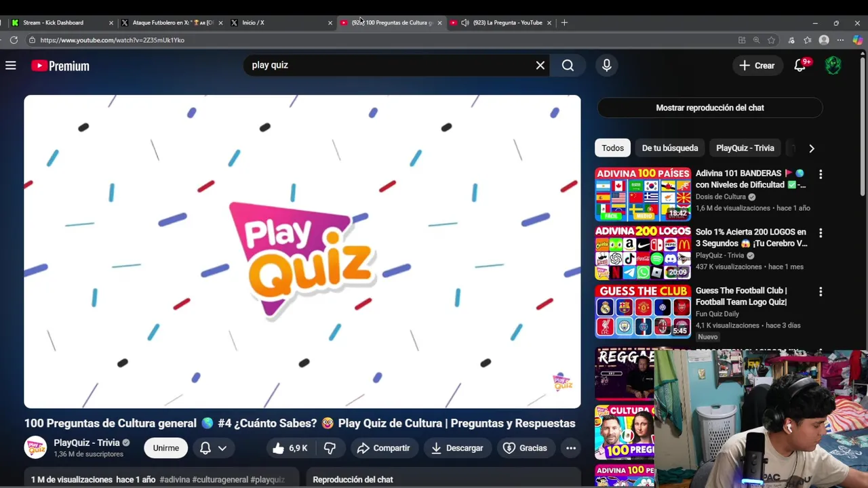
Task: Open a new browser tab
Action: point(564,22)
